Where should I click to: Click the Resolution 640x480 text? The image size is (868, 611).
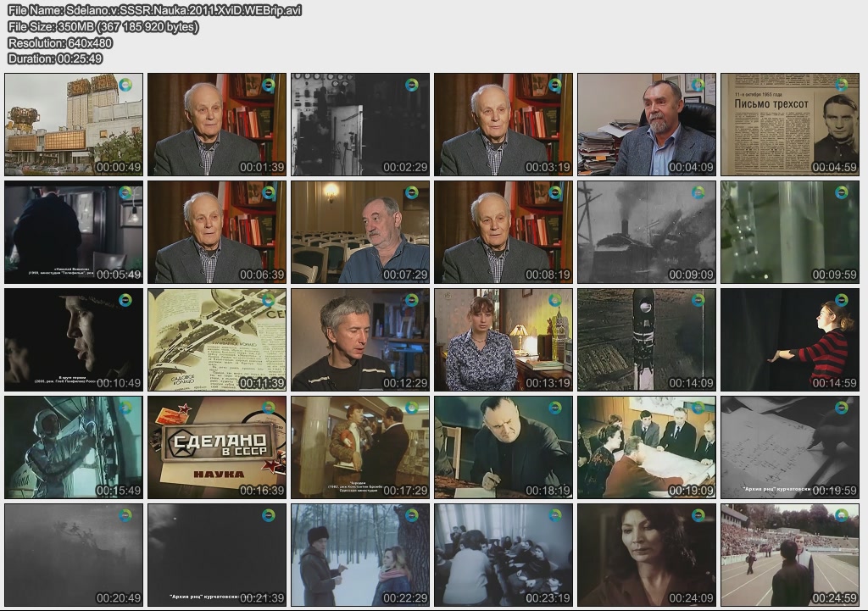(60, 42)
